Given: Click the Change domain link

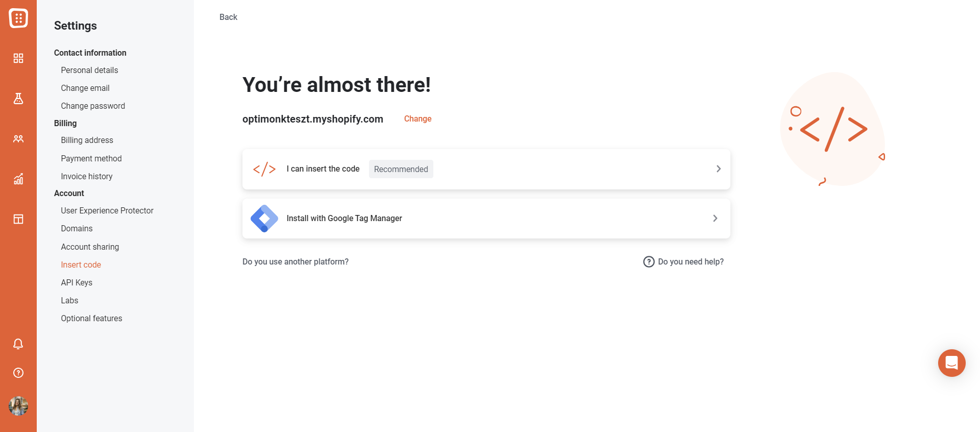Looking at the screenshot, I should 418,118.
